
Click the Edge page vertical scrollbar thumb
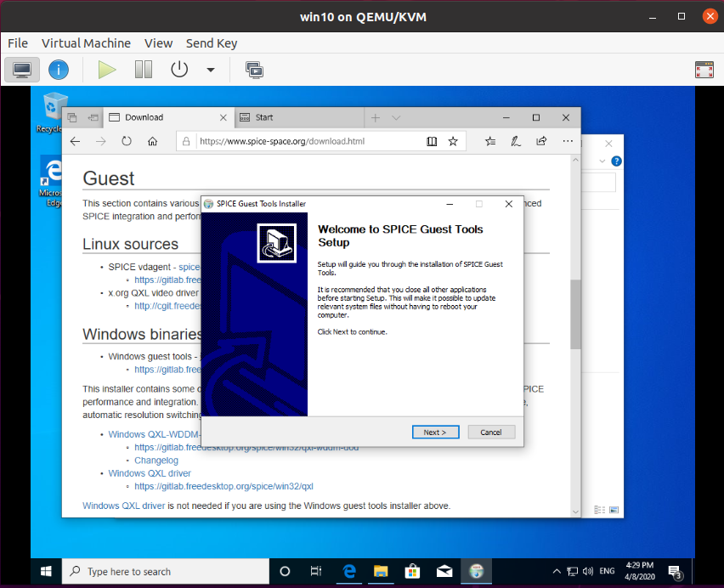575,314
